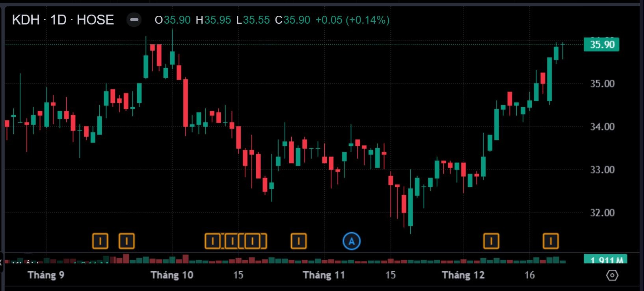Click the 33.00 price axis label

coord(602,170)
